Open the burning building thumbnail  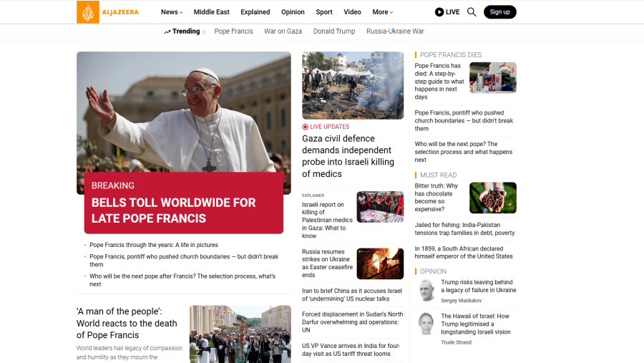(x=380, y=263)
